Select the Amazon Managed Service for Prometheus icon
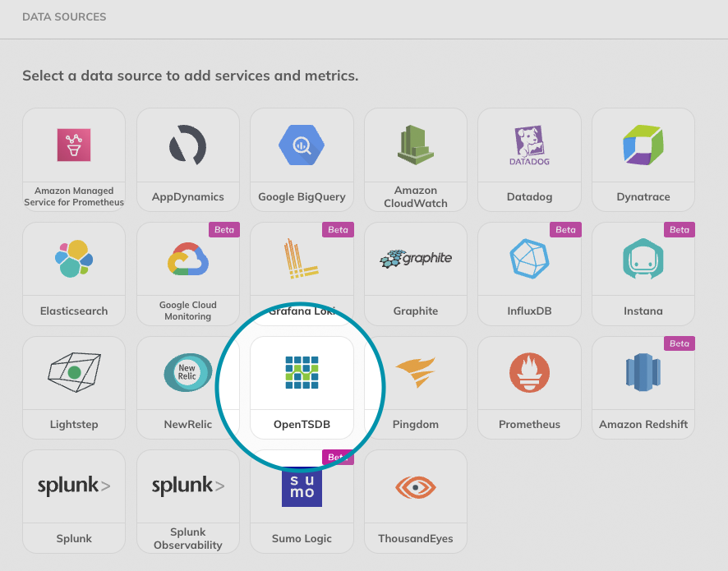Image resolution: width=728 pixels, height=571 pixels. tap(73, 145)
